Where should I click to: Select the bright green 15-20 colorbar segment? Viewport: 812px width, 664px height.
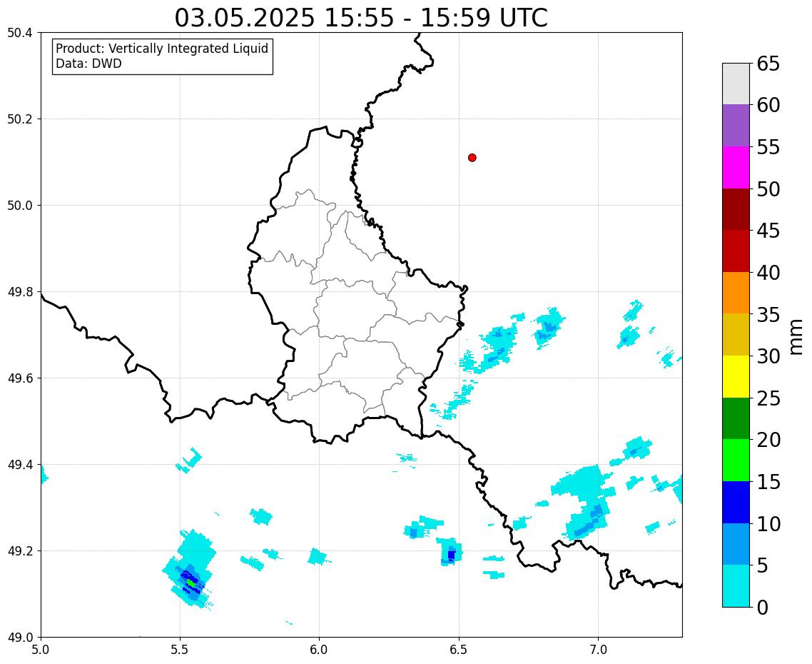[x=736, y=461]
